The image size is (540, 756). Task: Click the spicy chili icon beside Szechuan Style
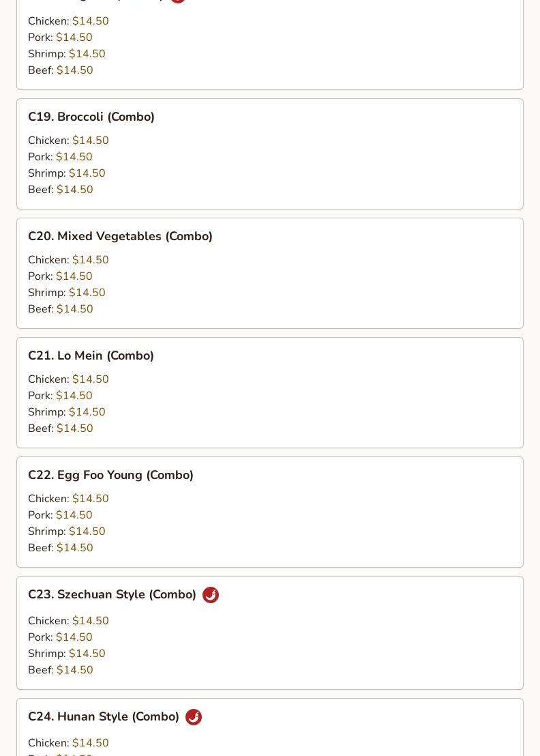211,595
